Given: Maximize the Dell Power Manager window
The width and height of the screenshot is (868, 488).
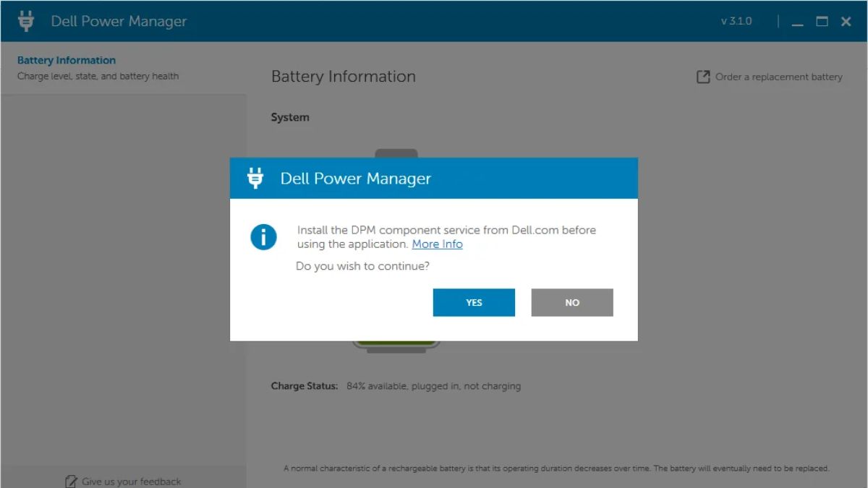Looking at the screenshot, I should (822, 22).
